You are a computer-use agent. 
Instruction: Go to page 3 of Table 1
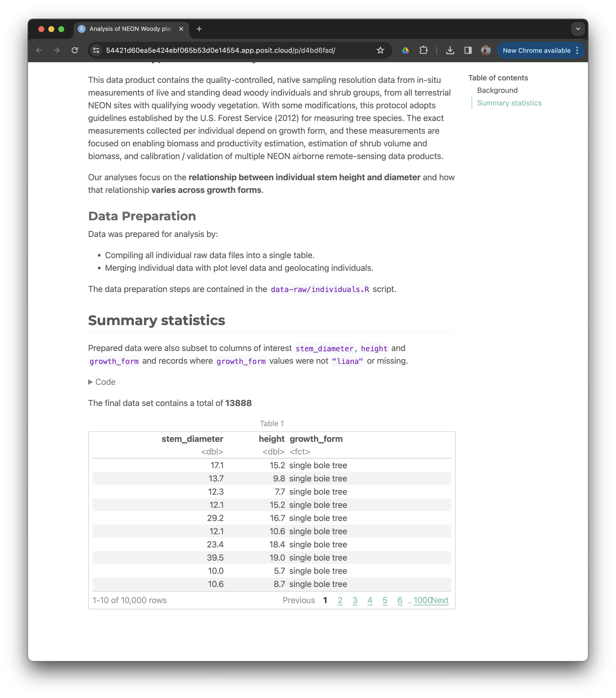[x=355, y=600]
